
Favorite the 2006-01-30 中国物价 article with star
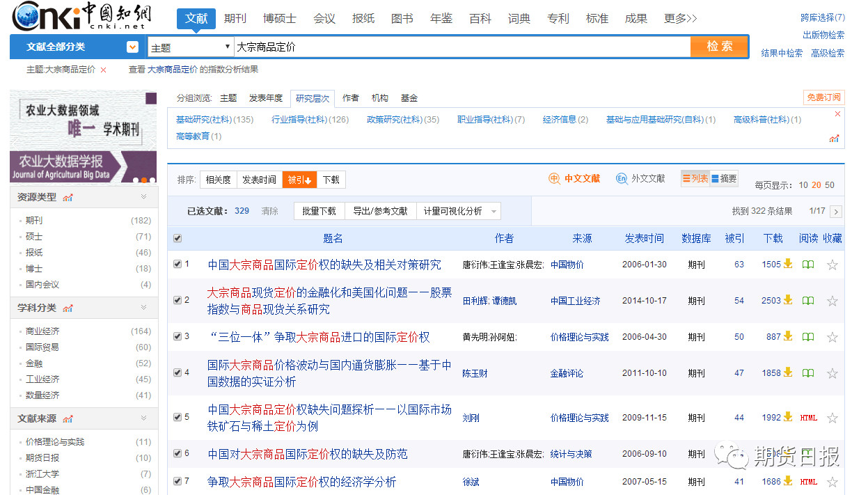(x=832, y=265)
